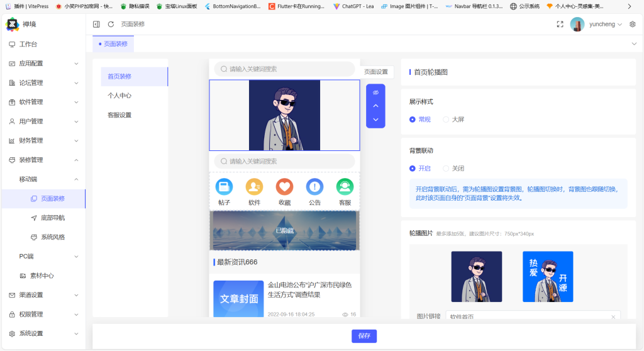Click the 保存 save button
Screen dimensions: 644x351
[364, 336]
